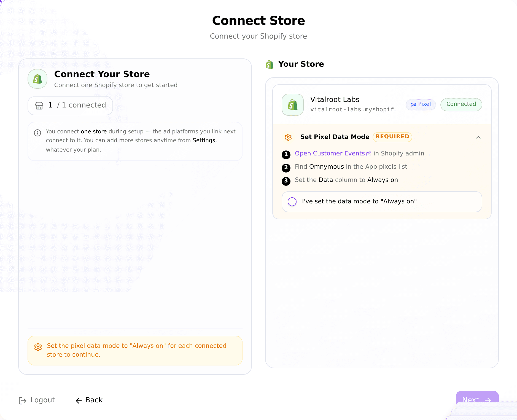Click the Connected status badge
517x420 pixels.
461,104
